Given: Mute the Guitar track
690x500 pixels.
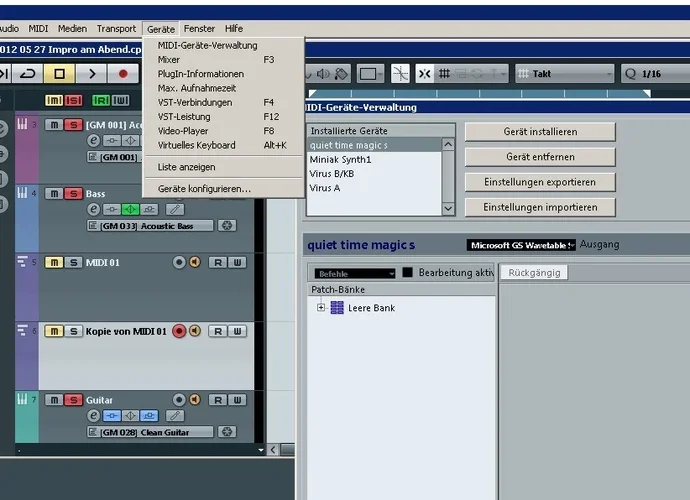Looking at the screenshot, I should (54, 400).
